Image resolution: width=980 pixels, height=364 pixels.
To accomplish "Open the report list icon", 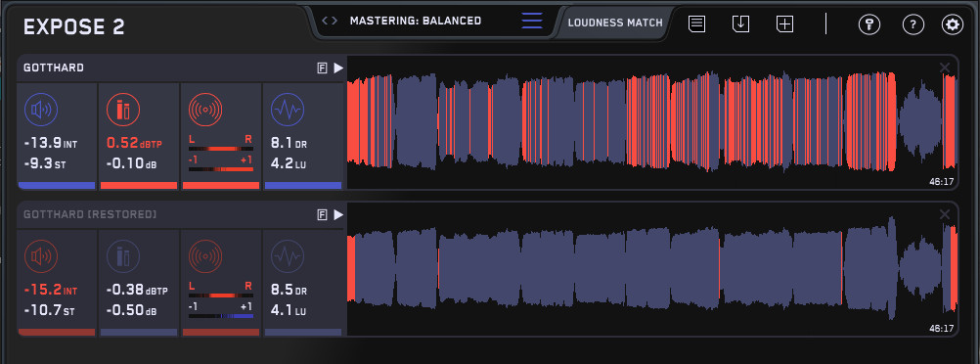I will click(697, 24).
